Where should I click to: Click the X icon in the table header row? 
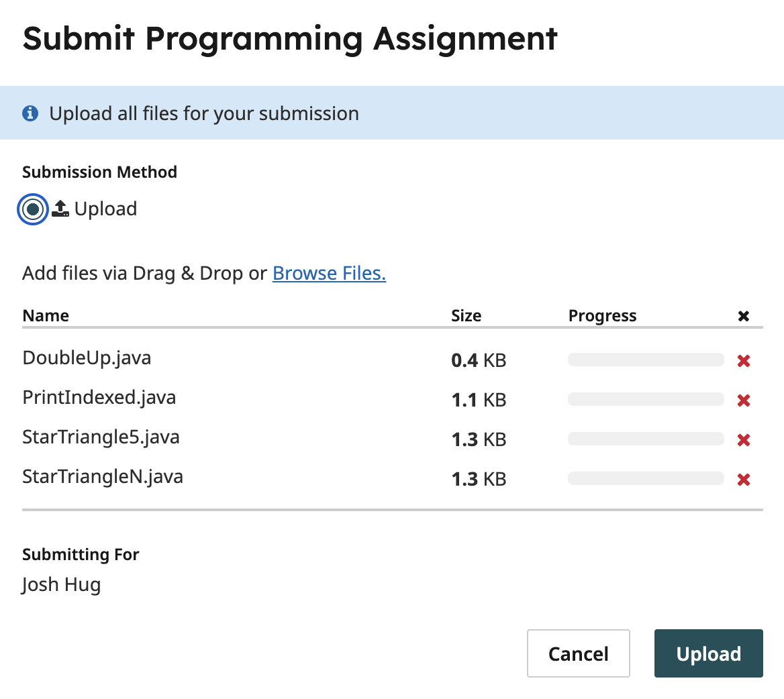[x=743, y=315]
